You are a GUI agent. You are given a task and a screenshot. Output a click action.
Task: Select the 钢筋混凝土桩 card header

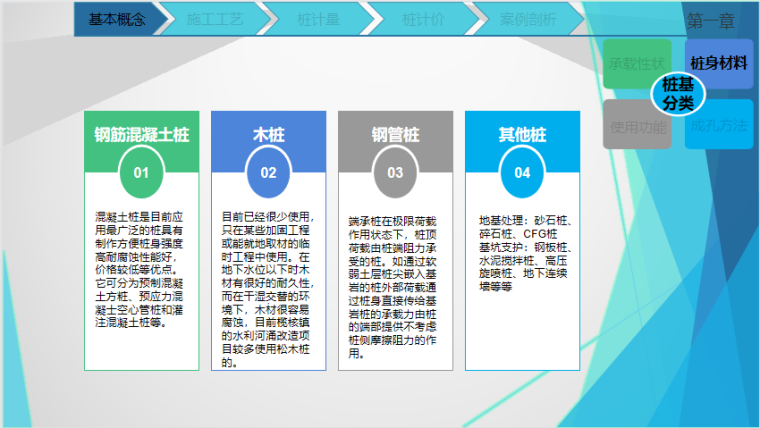pyautogui.click(x=141, y=134)
